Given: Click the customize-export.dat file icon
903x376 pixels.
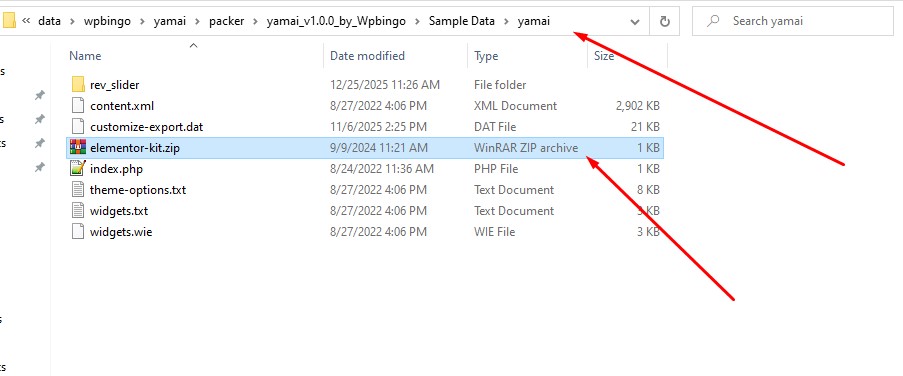Looking at the screenshot, I should 78,127.
